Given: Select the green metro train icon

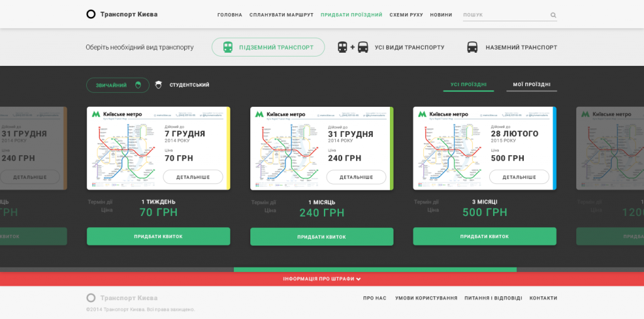Looking at the screenshot, I should (228, 47).
